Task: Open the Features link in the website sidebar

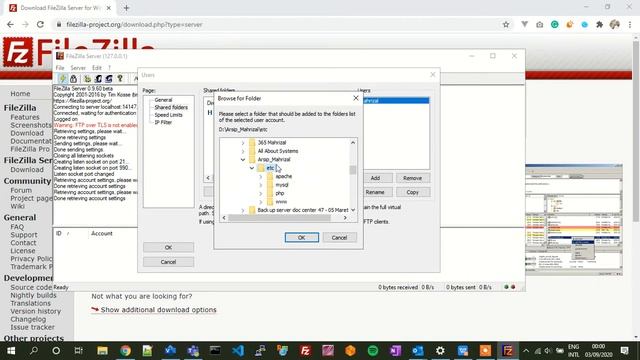Action: [25, 117]
